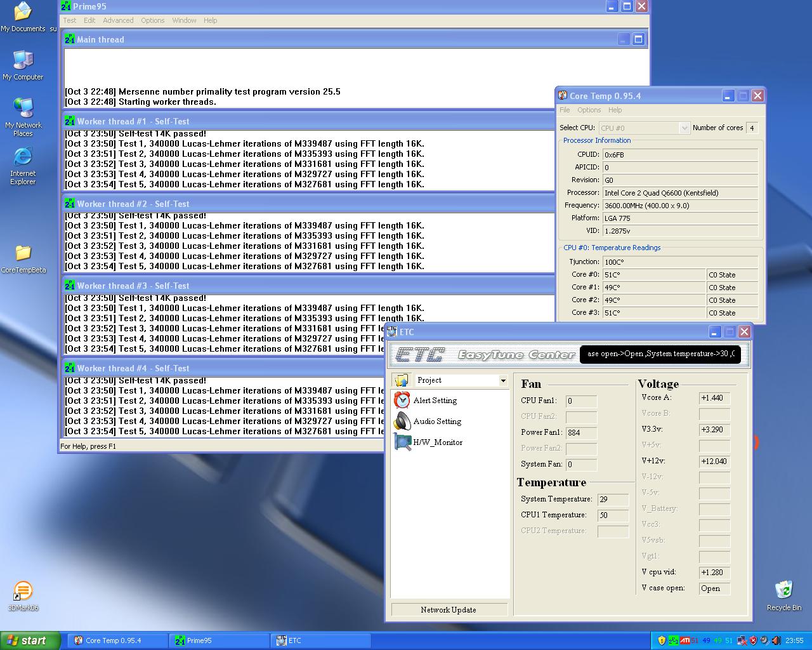Open the My Documents desktop icon
Viewport: 812px width, 650px height.
click(23, 17)
